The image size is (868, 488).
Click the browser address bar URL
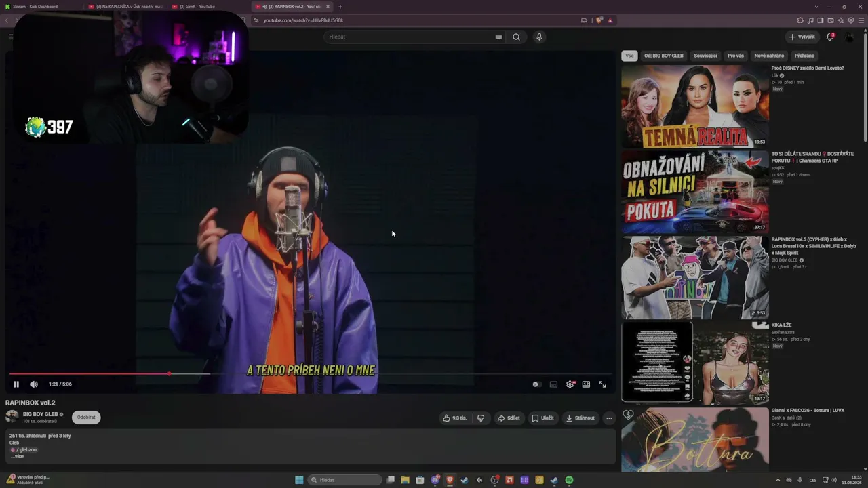pos(303,20)
